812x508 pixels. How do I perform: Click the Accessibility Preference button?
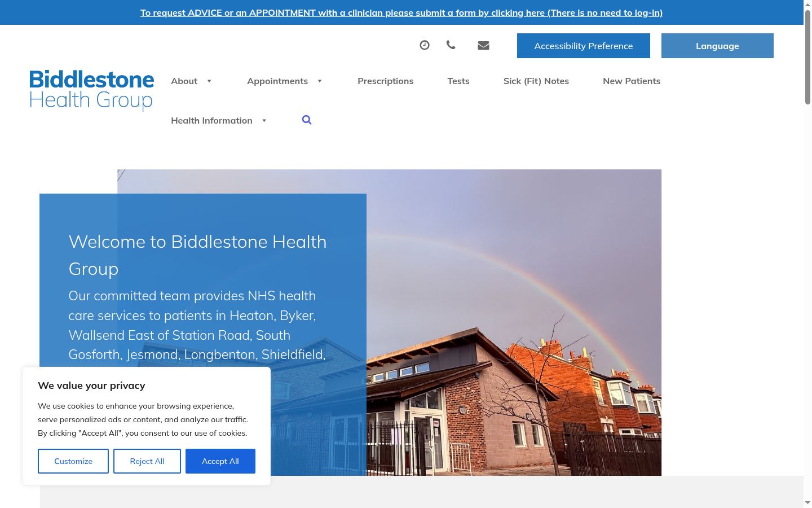coord(584,46)
